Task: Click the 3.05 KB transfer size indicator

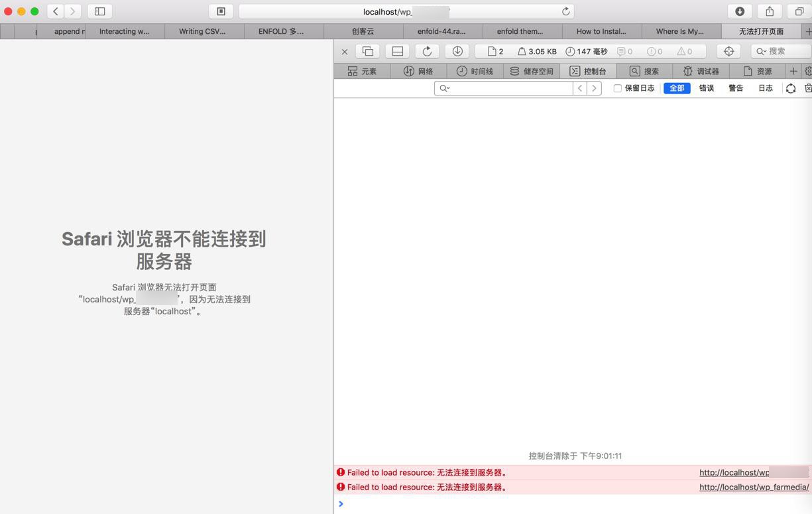Action: 537,51
